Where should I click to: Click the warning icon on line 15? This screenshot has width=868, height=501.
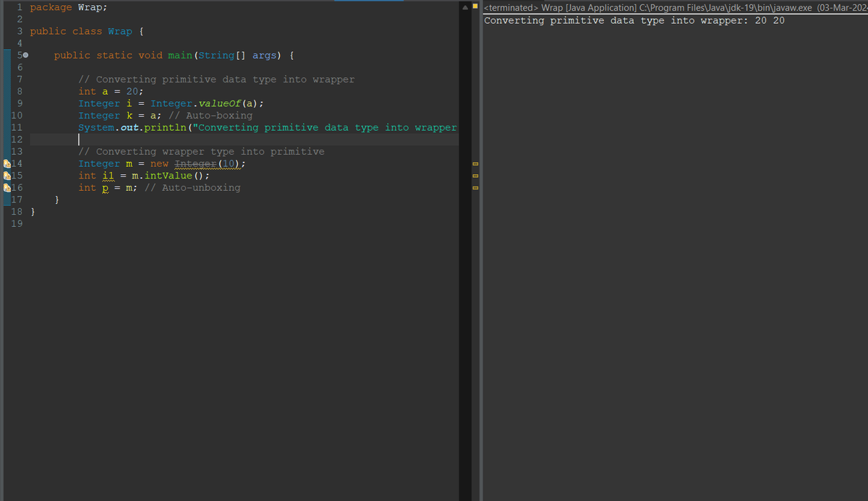click(x=7, y=176)
